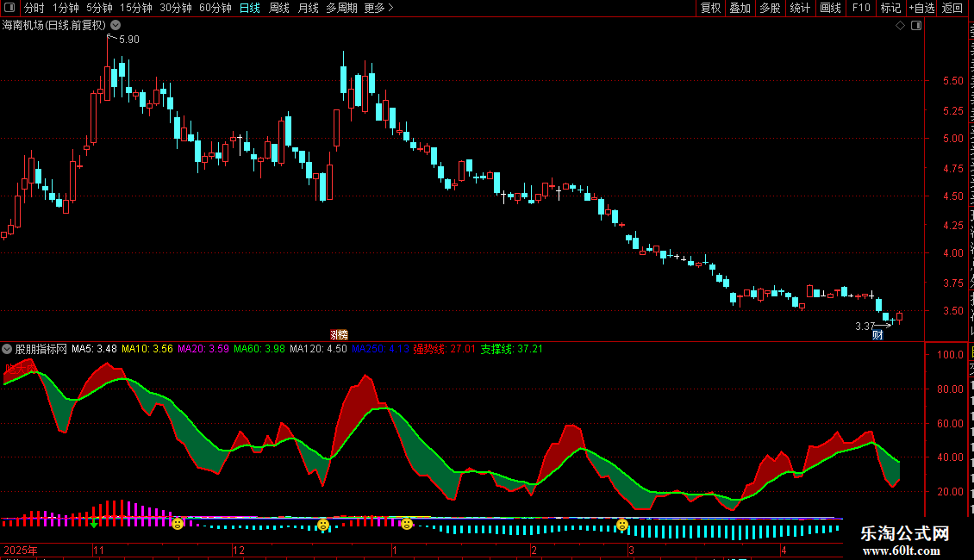Image resolution: width=974 pixels, height=560 pixels.
Task: Click the MA250: 4.13 indicator value
Action: click(380, 349)
